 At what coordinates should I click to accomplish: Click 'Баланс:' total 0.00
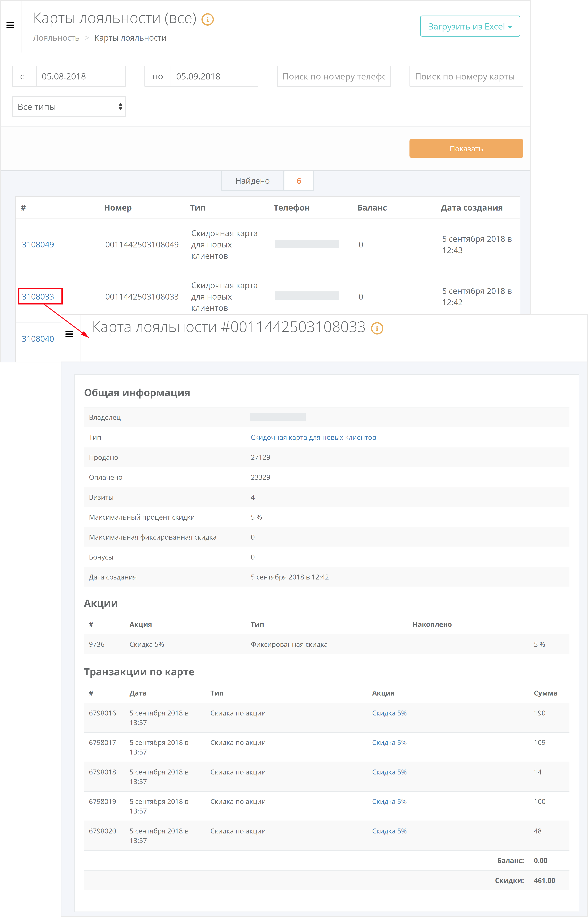(540, 860)
